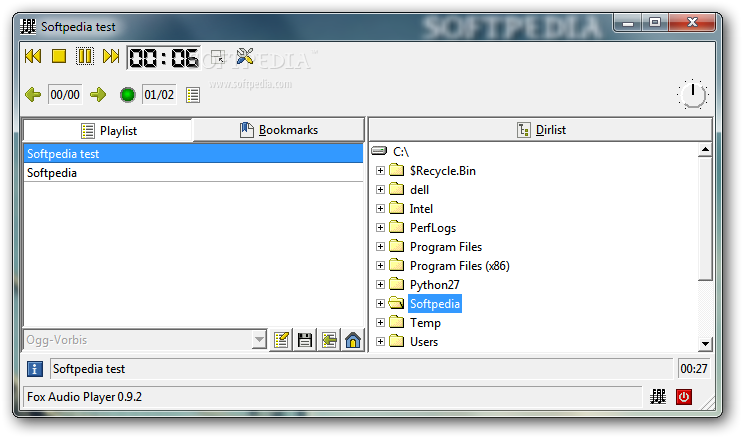Click the Dirlist scroll up arrow
The width and height of the screenshot is (743, 438).
pos(705,150)
